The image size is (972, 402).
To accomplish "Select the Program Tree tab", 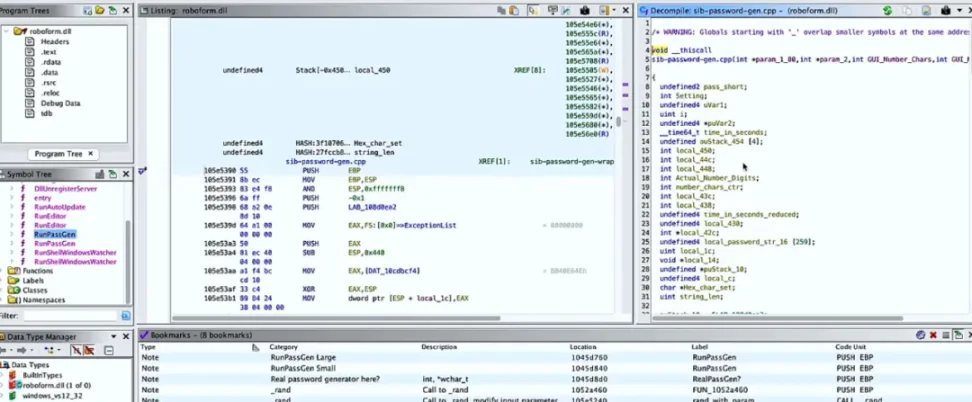I will (64, 154).
